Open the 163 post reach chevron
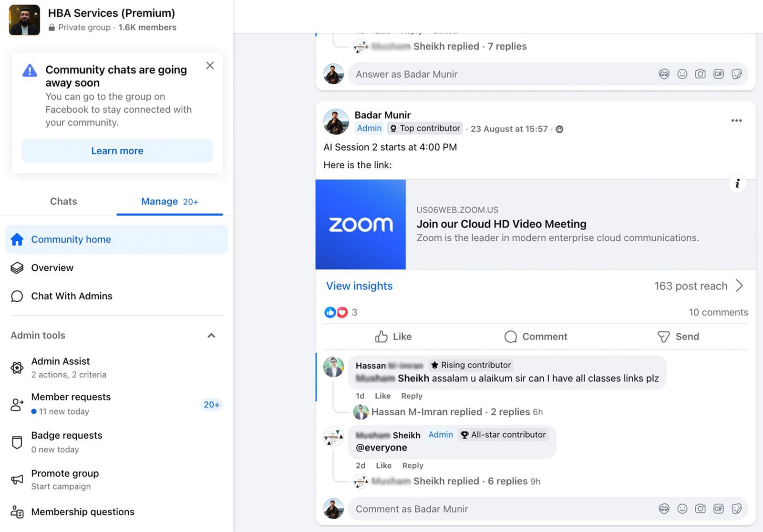Image resolution: width=763 pixels, height=532 pixels. click(x=739, y=286)
